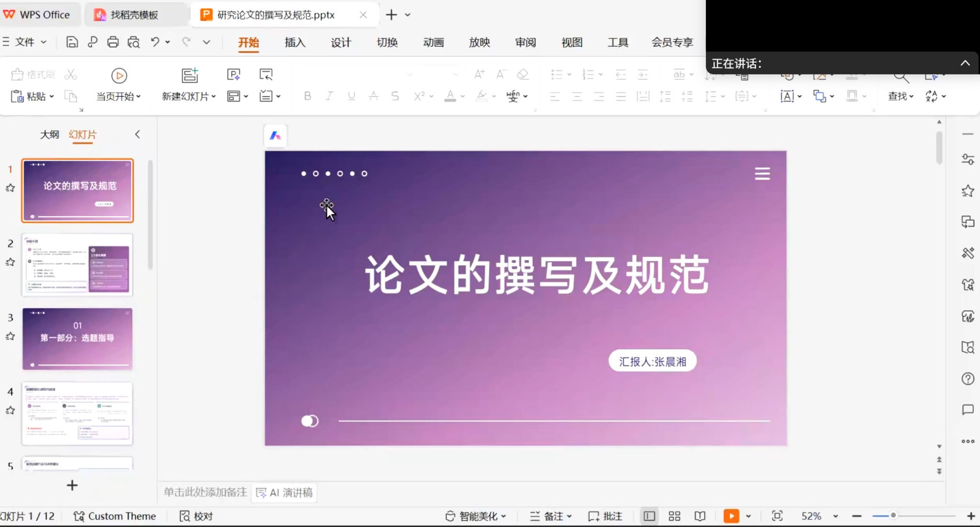Click the undo arrow icon
The image size is (980, 527).
155,42
